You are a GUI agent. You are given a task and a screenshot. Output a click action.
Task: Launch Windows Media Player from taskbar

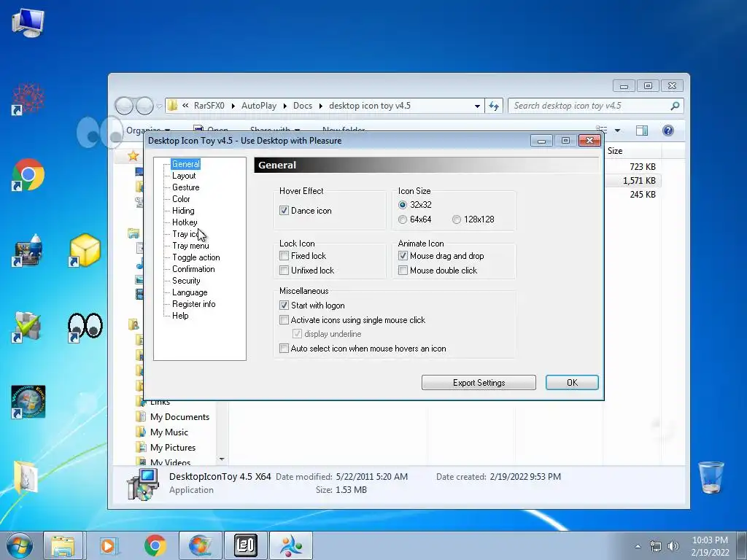click(109, 545)
